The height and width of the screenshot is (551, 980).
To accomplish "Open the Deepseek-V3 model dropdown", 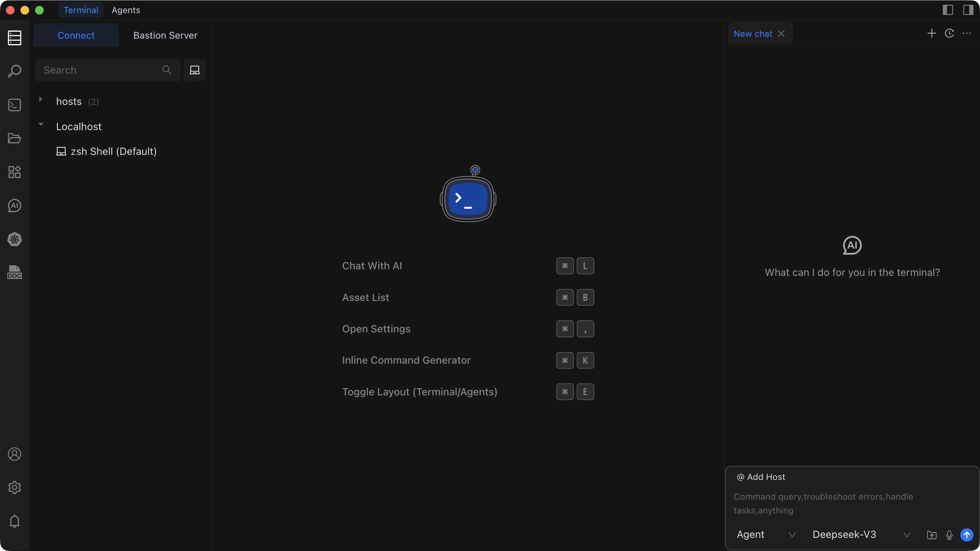I will click(860, 534).
